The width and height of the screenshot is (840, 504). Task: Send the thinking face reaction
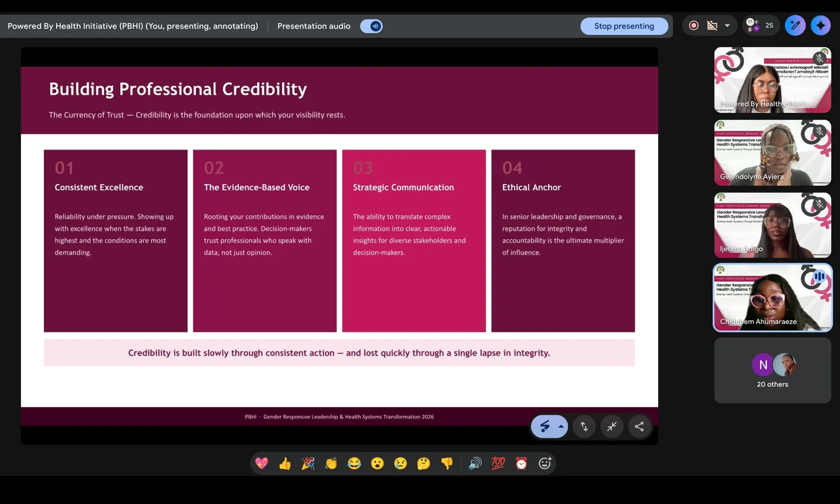[423, 463]
